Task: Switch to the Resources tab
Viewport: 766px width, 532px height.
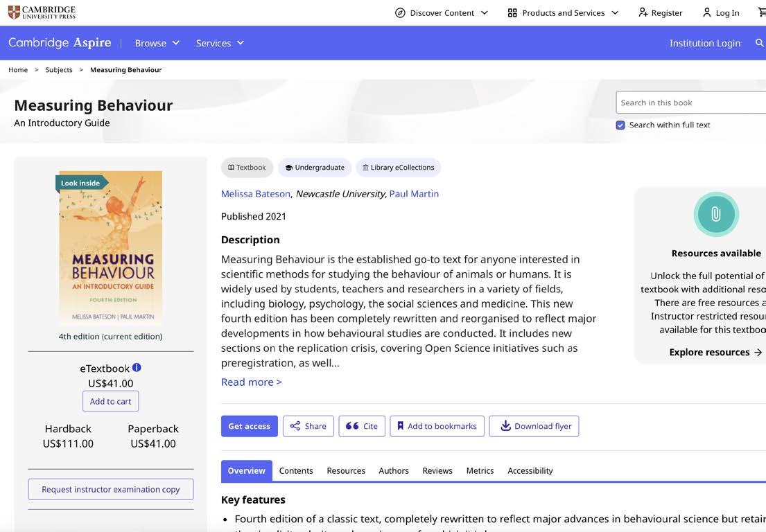Action: (346, 470)
